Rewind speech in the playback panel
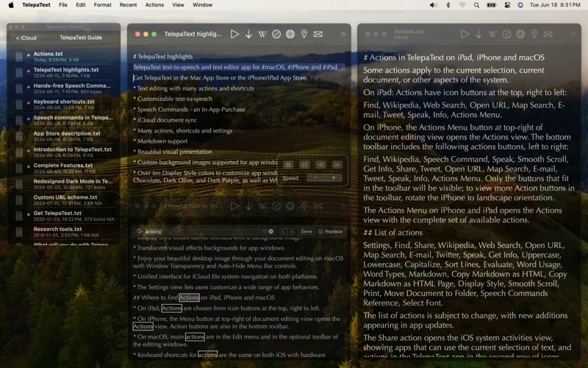Image resolution: width=588 pixels, height=368 pixels. pyautogui.click(x=320, y=165)
